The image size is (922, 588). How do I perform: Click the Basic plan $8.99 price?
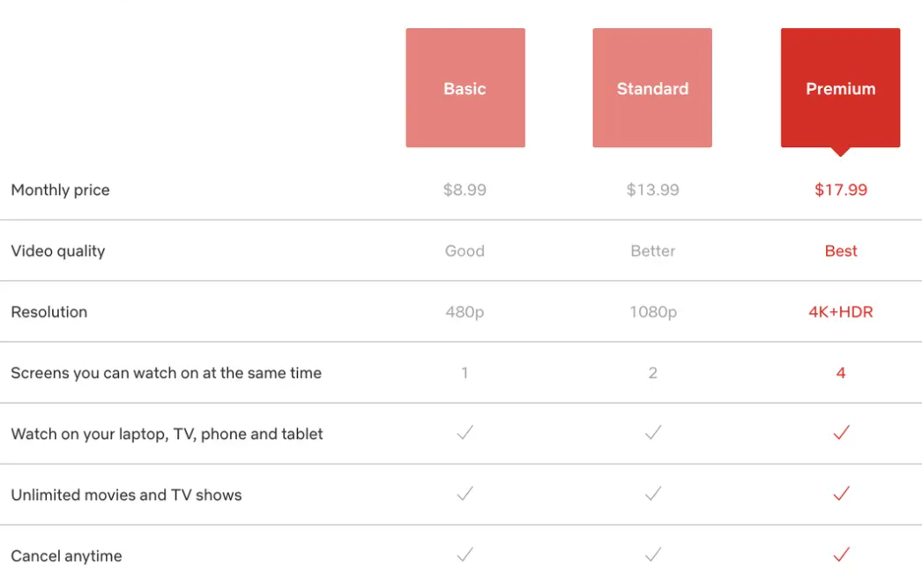point(465,190)
